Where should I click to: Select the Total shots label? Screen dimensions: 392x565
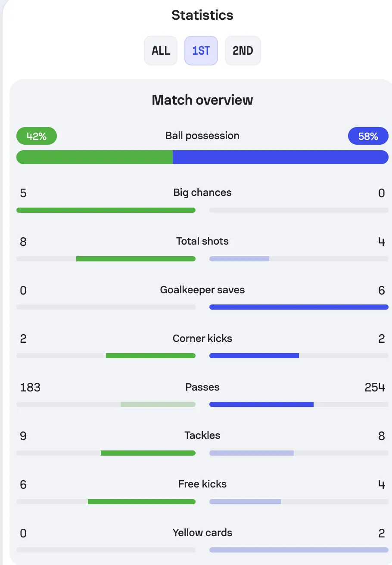[x=202, y=241]
